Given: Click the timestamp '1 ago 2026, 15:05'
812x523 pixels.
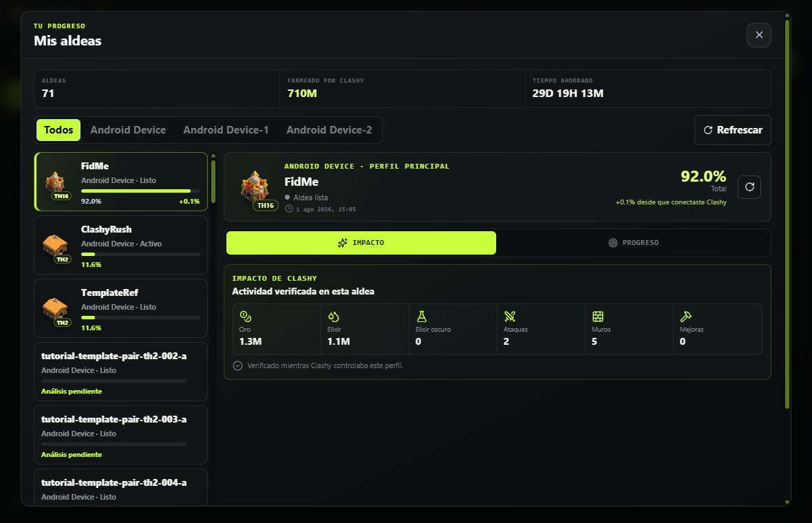Looking at the screenshot, I should (x=325, y=209).
